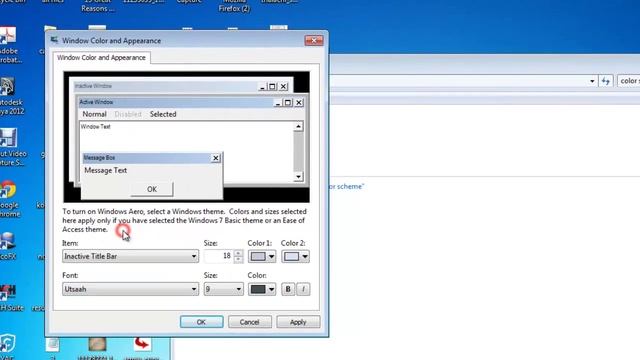Click the search box in background window
640x360 pixels.
pos(629,81)
